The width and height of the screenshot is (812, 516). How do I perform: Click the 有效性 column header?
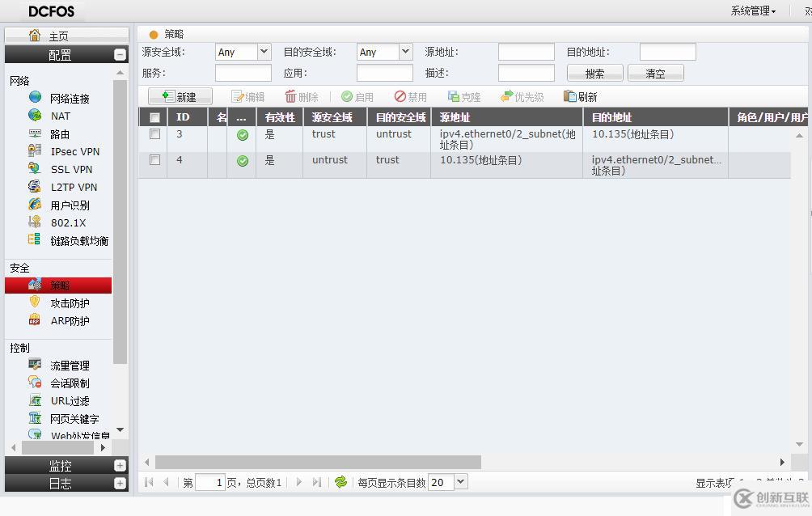(280, 117)
